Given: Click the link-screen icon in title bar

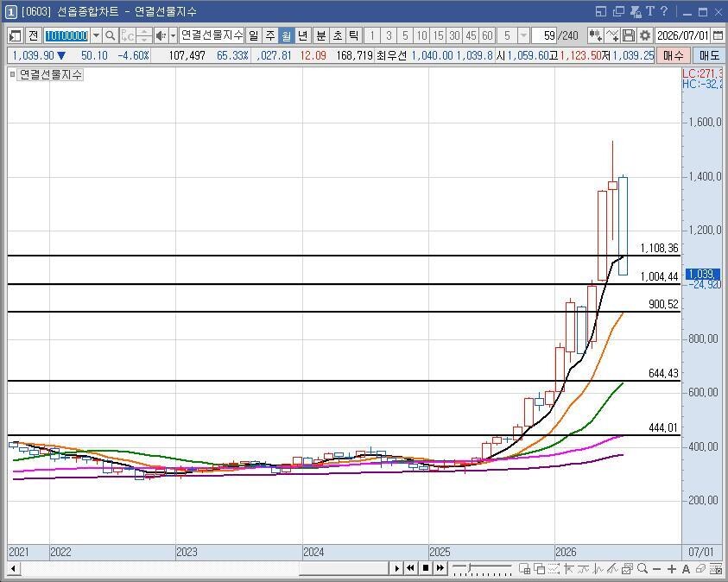Looking at the screenshot, I should point(635,11).
